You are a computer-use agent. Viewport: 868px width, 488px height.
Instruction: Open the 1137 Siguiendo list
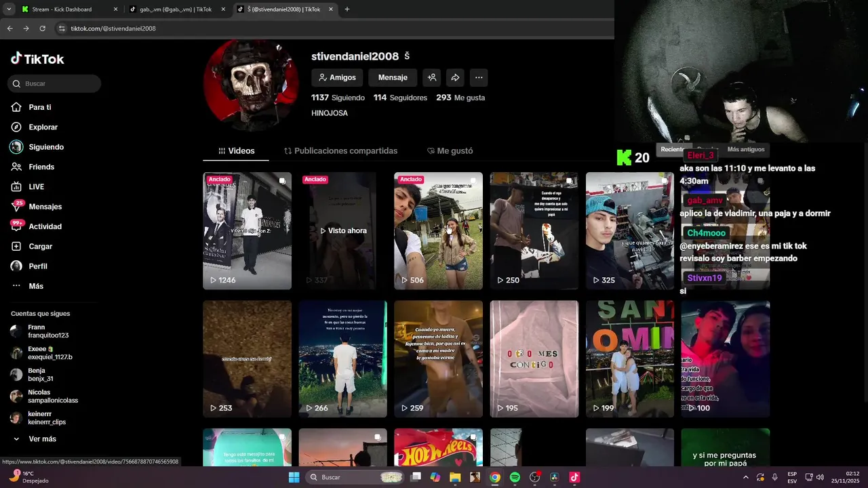pos(338,98)
